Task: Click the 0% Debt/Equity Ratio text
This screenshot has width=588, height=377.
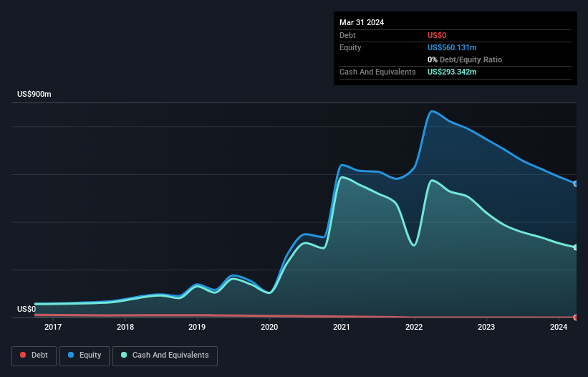Action: click(465, 59)
